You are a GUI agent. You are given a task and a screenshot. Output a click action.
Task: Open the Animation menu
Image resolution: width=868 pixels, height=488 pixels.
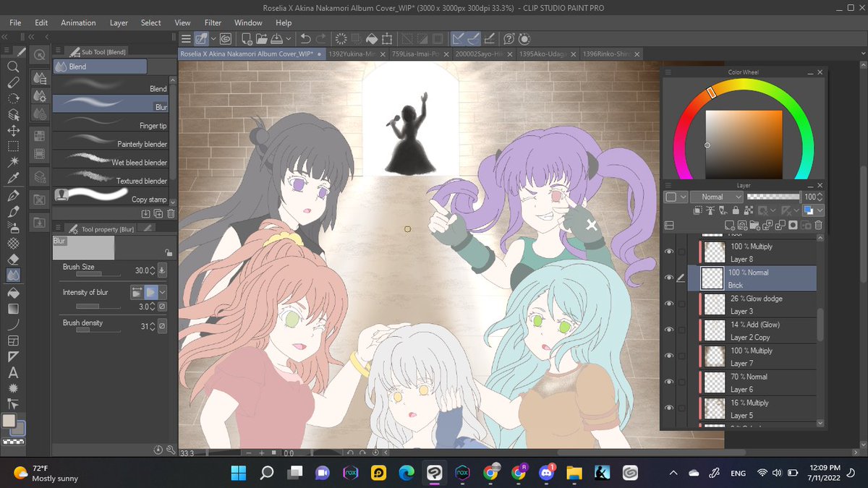(78, 22)
